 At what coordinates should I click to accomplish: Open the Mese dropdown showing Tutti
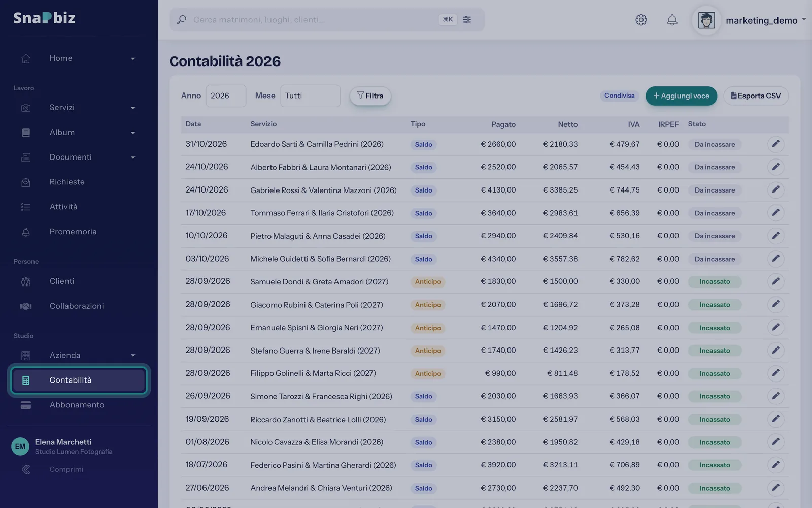point(310,96)
